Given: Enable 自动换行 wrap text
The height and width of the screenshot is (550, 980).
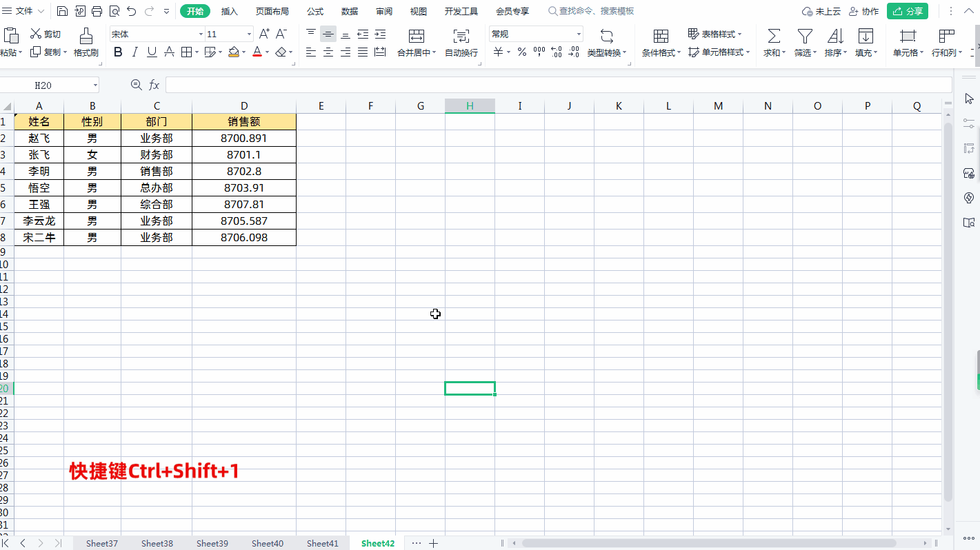Looking at the screenshot, I should 461,43.
